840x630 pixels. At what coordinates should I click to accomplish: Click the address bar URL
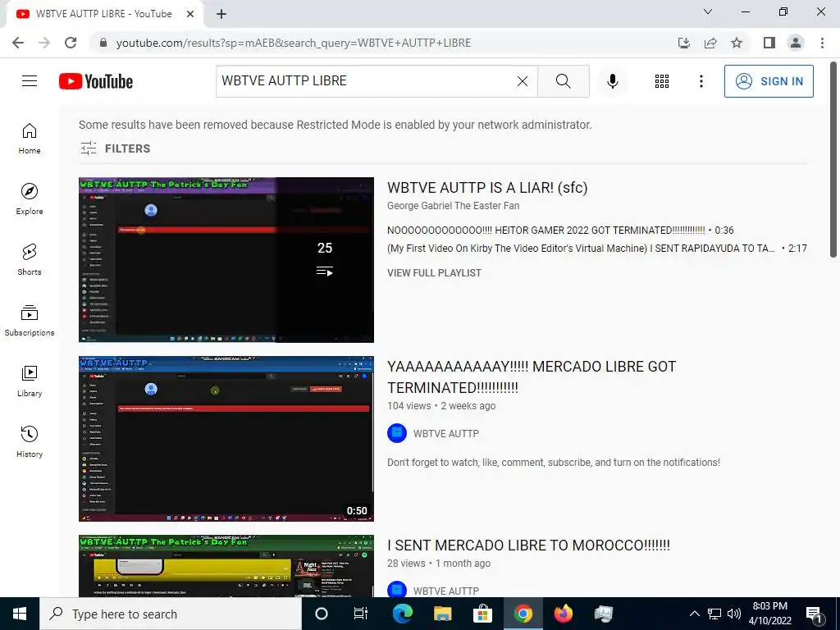pos(294,43)
